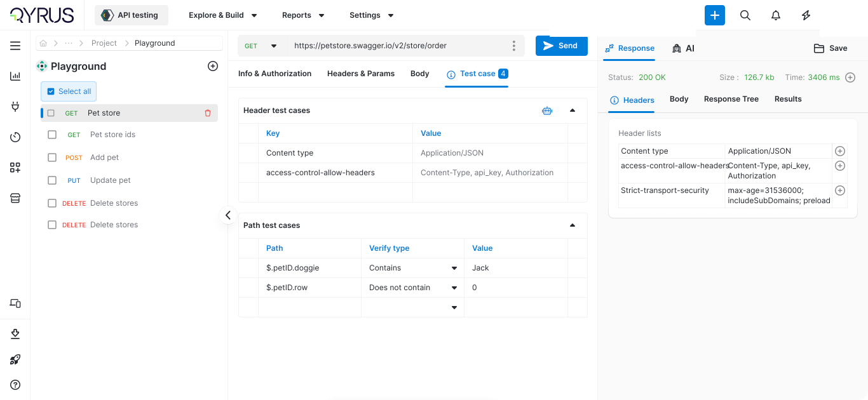
Task: Open the store icon in sidebar
Action: [x=15, y=198]
